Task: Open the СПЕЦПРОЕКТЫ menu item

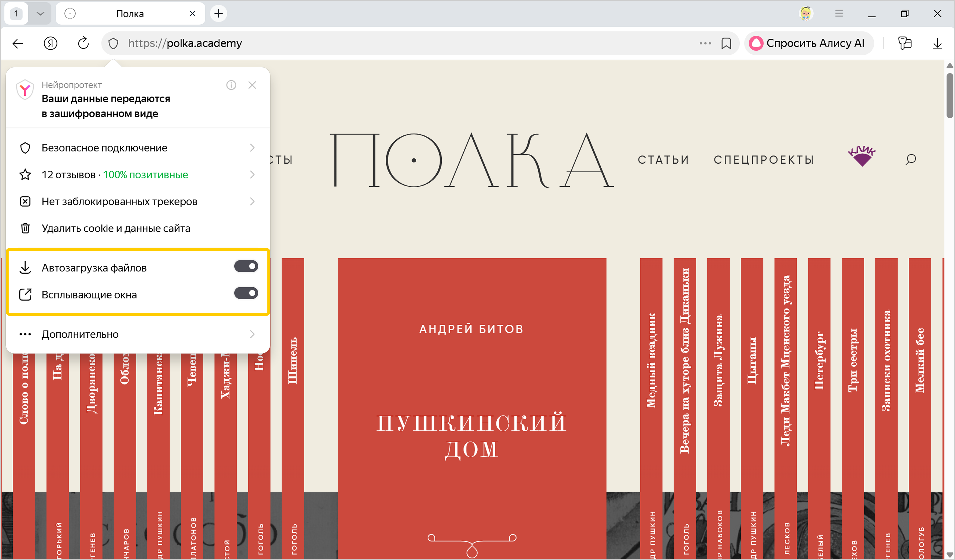Action: point(764,160)
